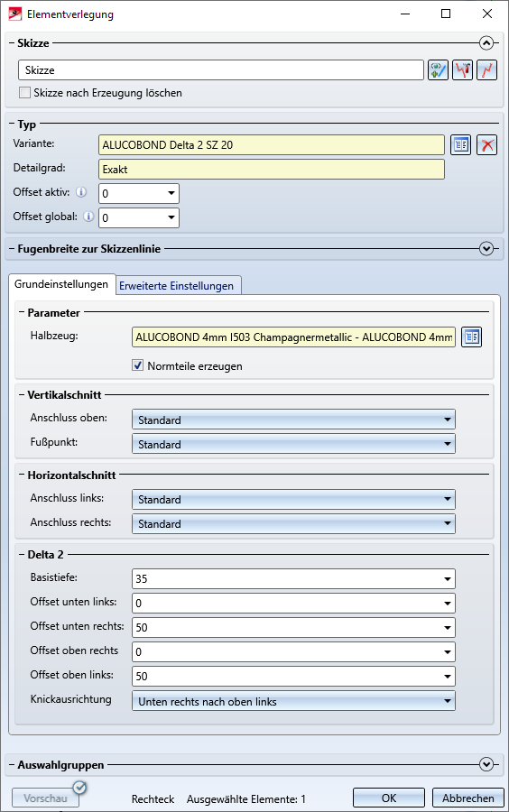Click the OK button
The image size is (509, 812).
tap(389, 798)
